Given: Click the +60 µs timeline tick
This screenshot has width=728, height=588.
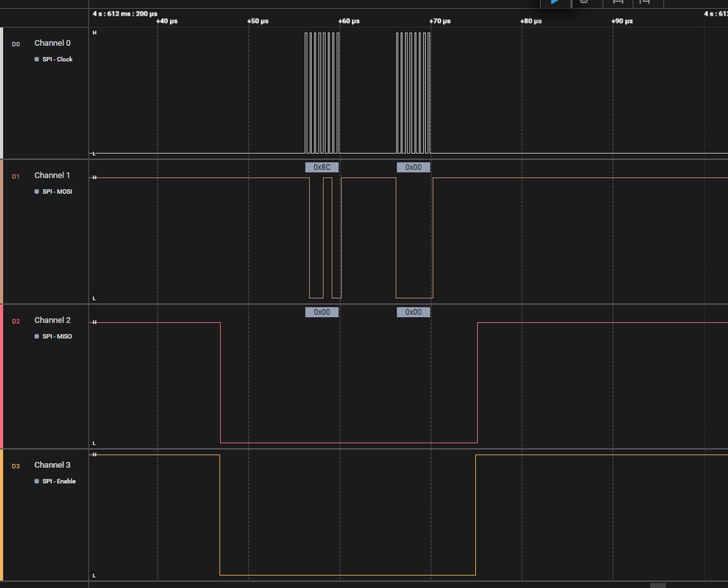Looking at the screenshot, I should tap(348, 21).
